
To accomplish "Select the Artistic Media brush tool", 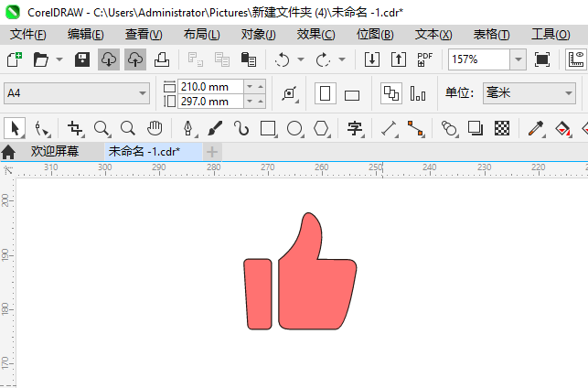I will click(215, 129).
